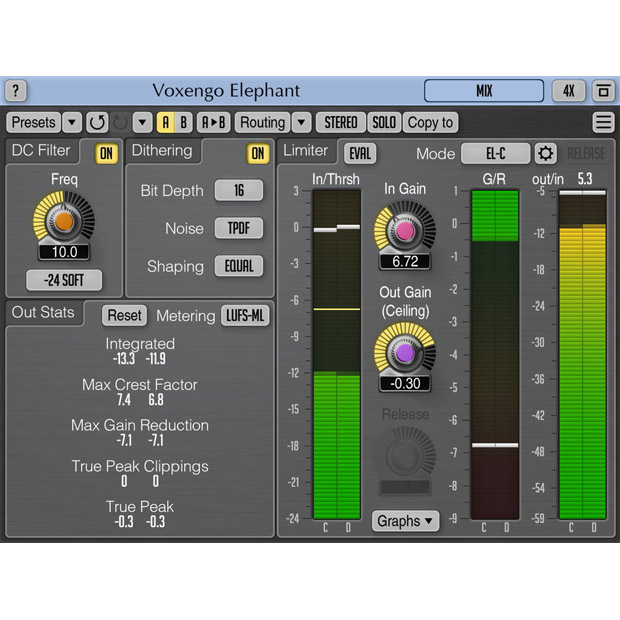The height and width of the screenshot is (620, 620).
Task: Click the Max Crest Factor value 6.8
Action: (x=156, y=400)
